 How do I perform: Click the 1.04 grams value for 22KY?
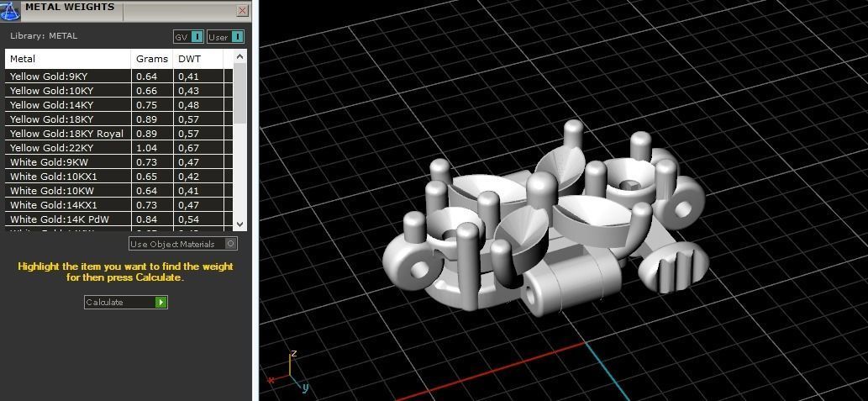pos(147,148)
